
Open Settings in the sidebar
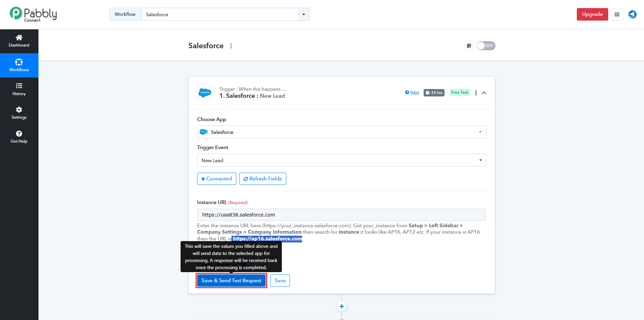click(19, 113)
